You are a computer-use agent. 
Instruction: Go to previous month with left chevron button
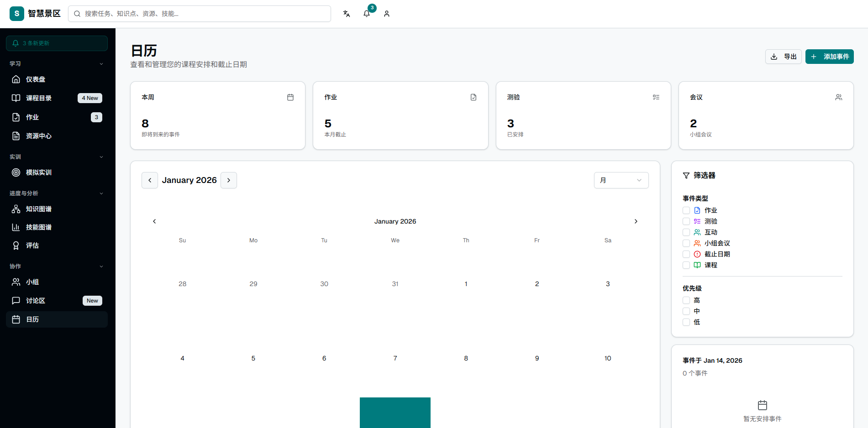pyautogui.click(x=150, y=180)
